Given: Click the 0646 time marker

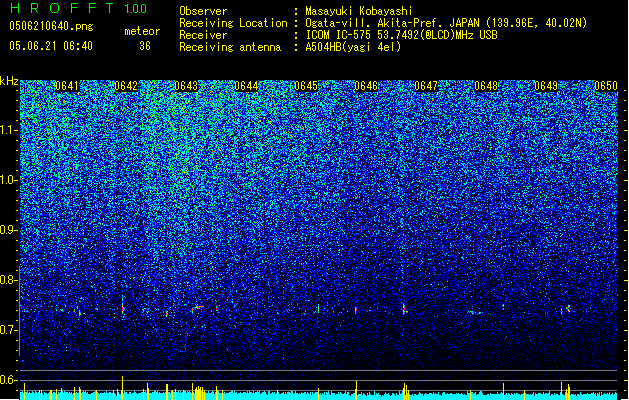Looking at the screenshot, I should pyautogui.click(x=366, y=86).
